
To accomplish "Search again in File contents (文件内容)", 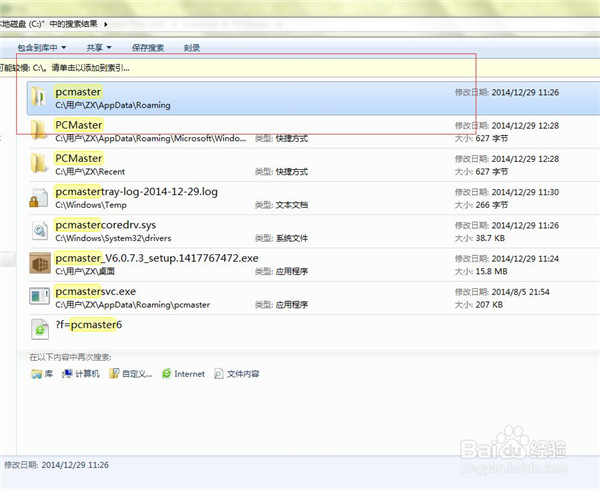I will (235, 374).
